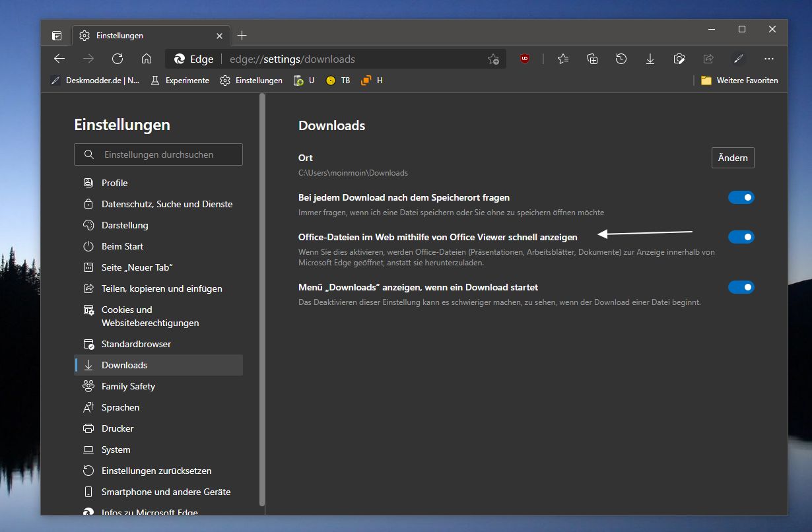Reload the page with refresh icon

(x=118, y=59)
